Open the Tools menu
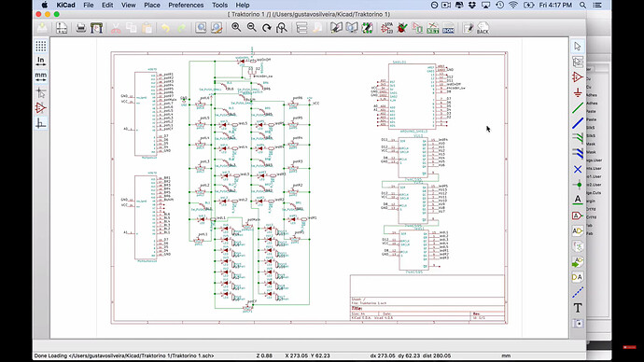This screenshot has height=362, width=644. (x=219, y=5)
